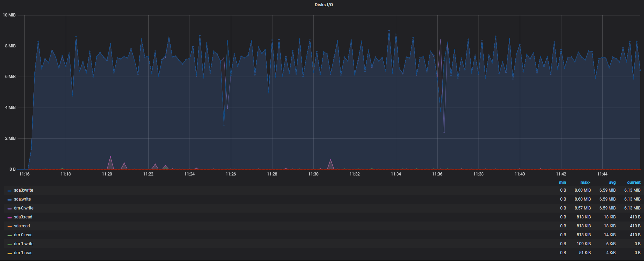Toggle sda:write series in legend
Viewport: 644px width, 261px height.
(22, 199)
